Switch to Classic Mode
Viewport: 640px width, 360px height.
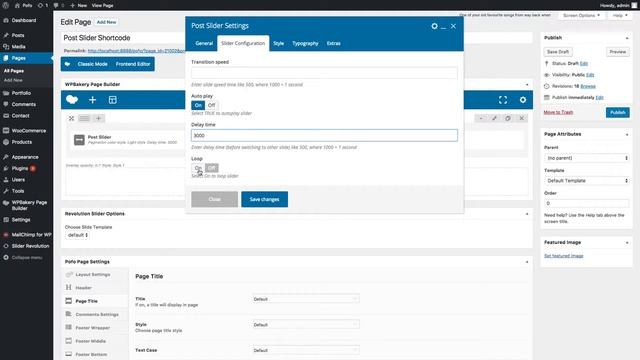93,64
